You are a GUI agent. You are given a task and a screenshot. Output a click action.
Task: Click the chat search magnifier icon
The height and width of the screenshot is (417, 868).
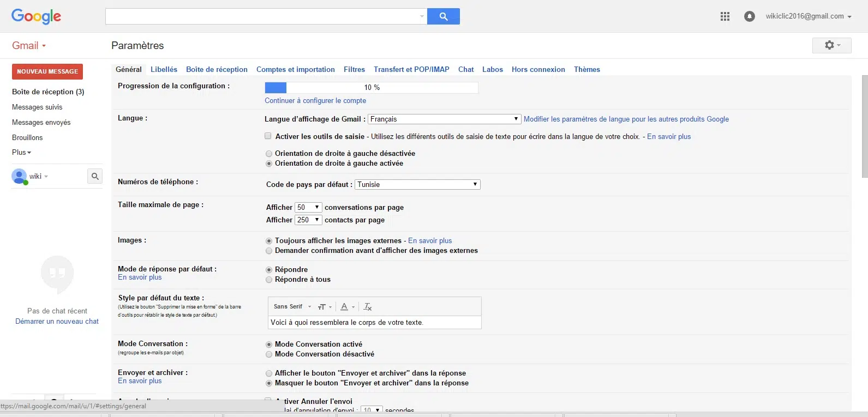[95, 176]
